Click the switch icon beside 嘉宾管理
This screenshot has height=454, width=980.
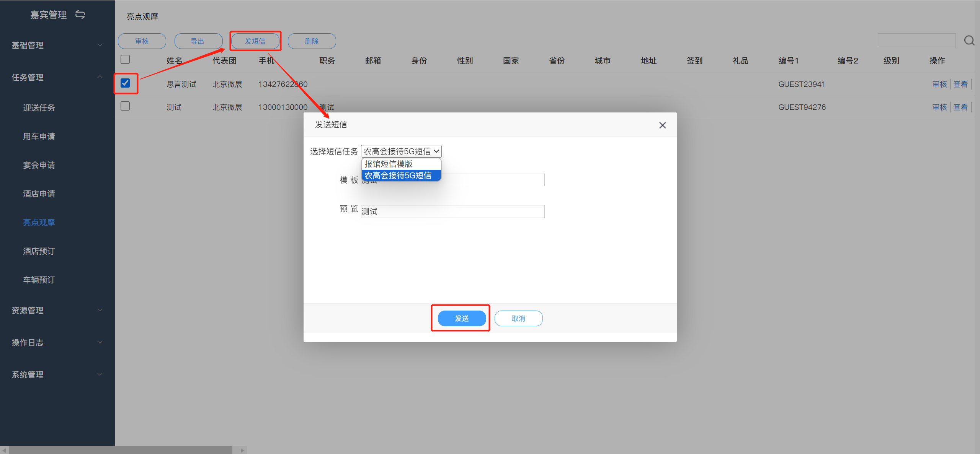pyautogui.click(x=80, y=15)
